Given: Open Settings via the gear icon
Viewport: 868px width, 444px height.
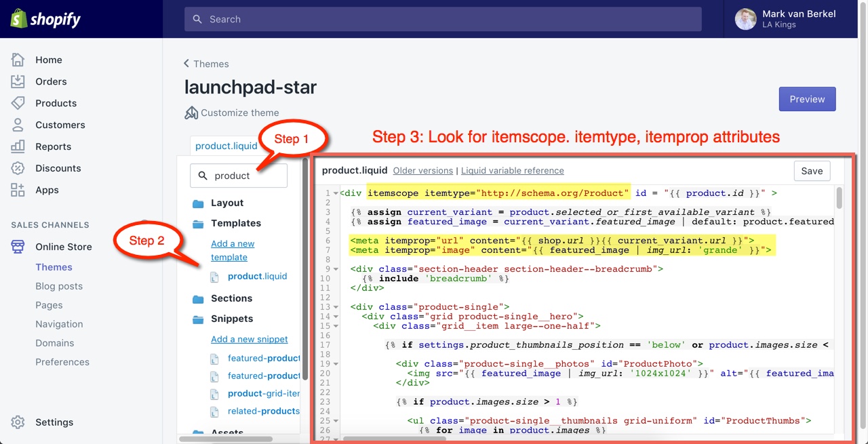Looking at the screenshot, I should click(18, 422).
